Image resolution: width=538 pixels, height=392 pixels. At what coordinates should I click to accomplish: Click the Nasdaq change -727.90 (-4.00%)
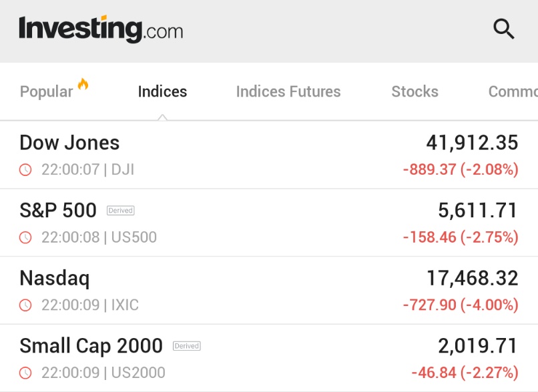click(461, 305)
